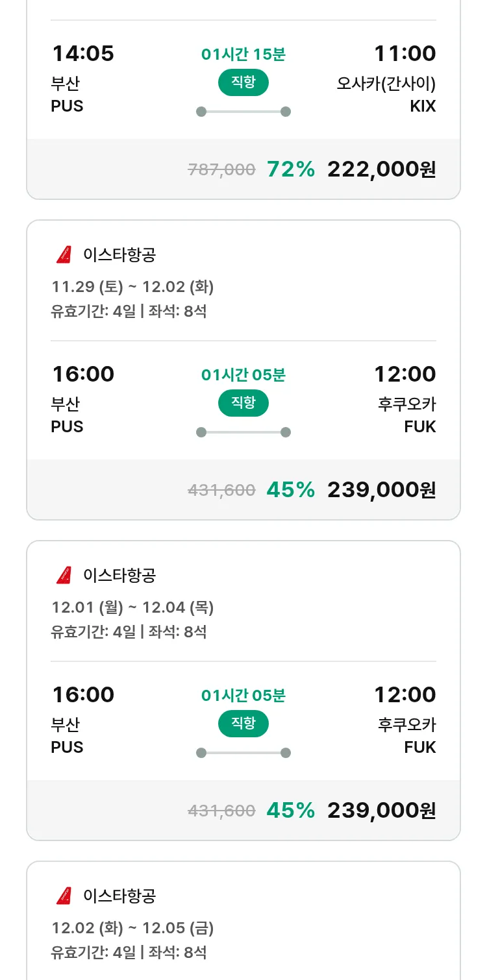487x980 pixels.
Task: Click the 12.01 (월) ~ 12.04 (목) date range
Action: (x=132, y=607)
